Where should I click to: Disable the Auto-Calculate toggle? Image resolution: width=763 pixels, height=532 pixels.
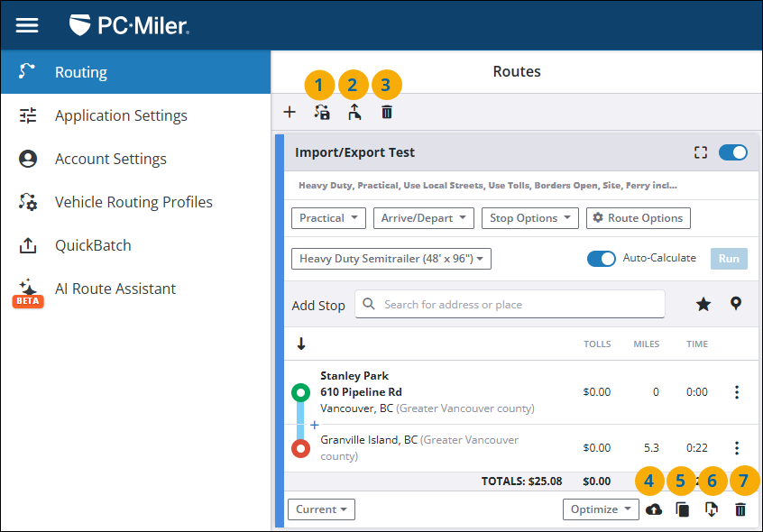click(x=601, y=259)
